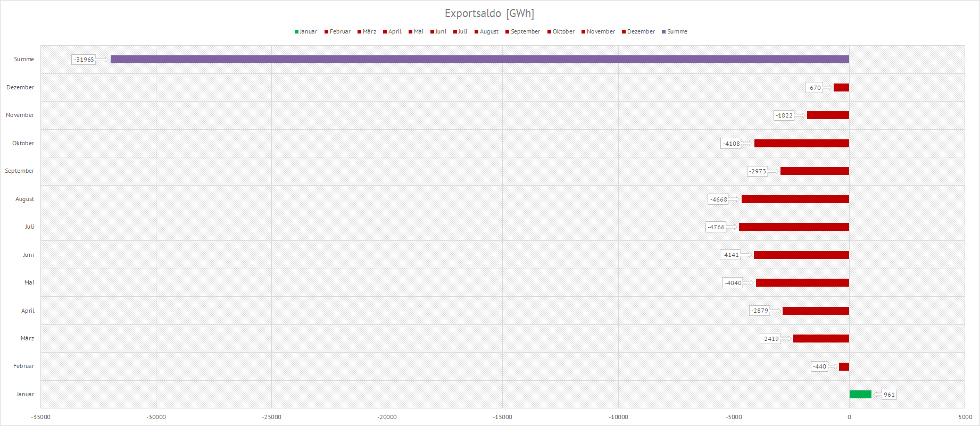Select the data label -4766

coord(716,227)
